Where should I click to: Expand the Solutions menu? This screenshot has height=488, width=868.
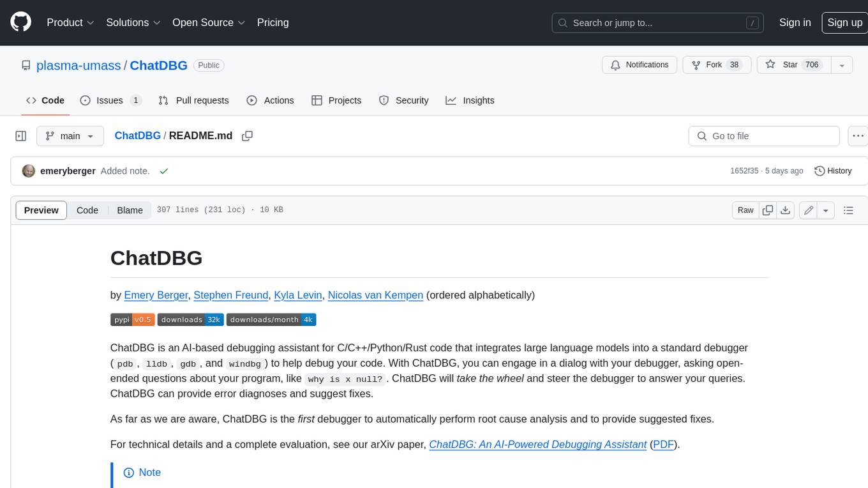coord(133,22)
